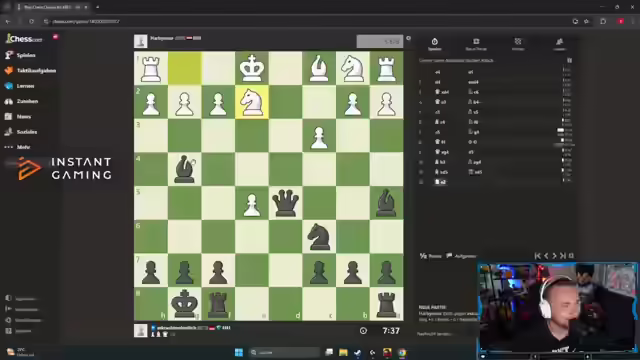Select the black knight on the board
The width and height of the screenshot is (640, 360).
pos(319,236)
